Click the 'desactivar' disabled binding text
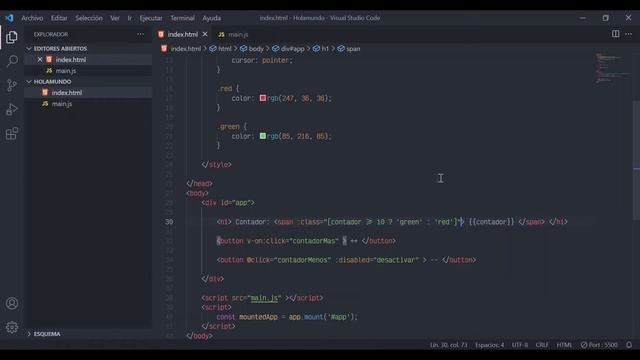Image resolution: width=640 pixels, height=360 pixels. pyautogui.click(x=396, y=260)
